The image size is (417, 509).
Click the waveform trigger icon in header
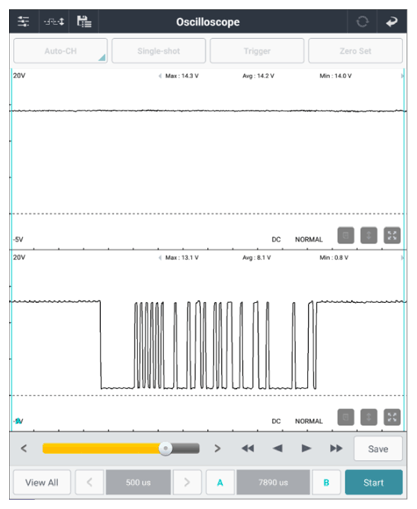coord(54,22)
